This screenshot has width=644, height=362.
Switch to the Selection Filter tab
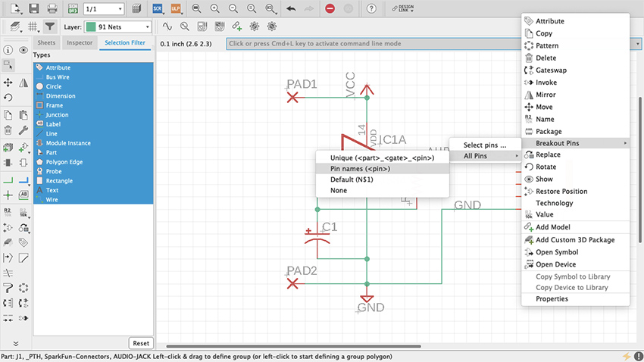tap(125, 42)
